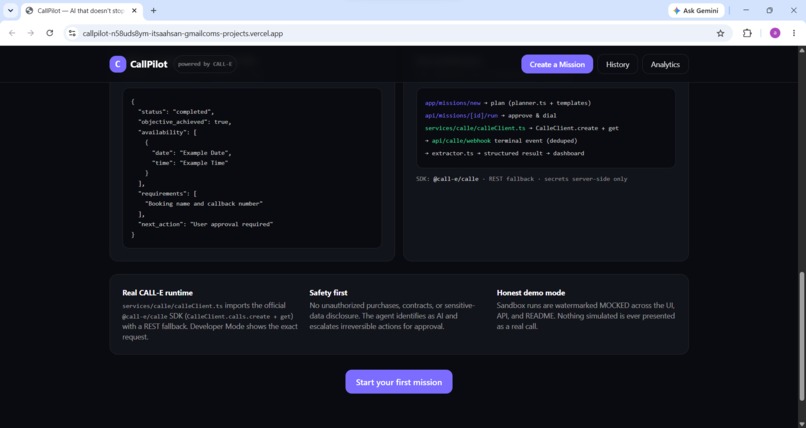Restore down the browser window
806x428 pixels.
(x=770, y=10)
